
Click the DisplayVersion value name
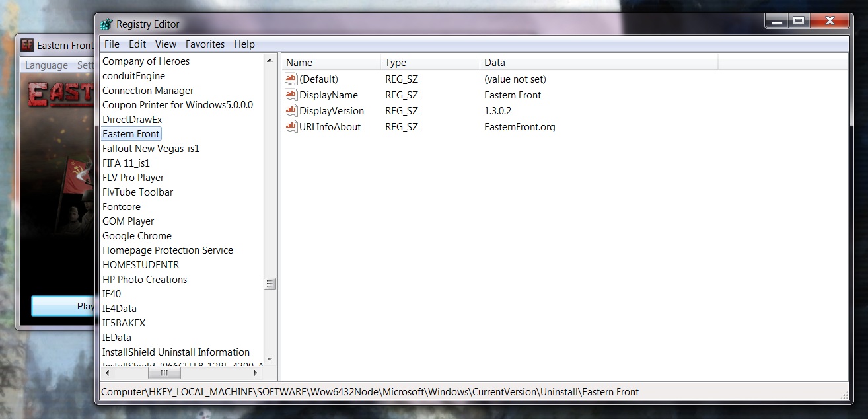point(332,111)
